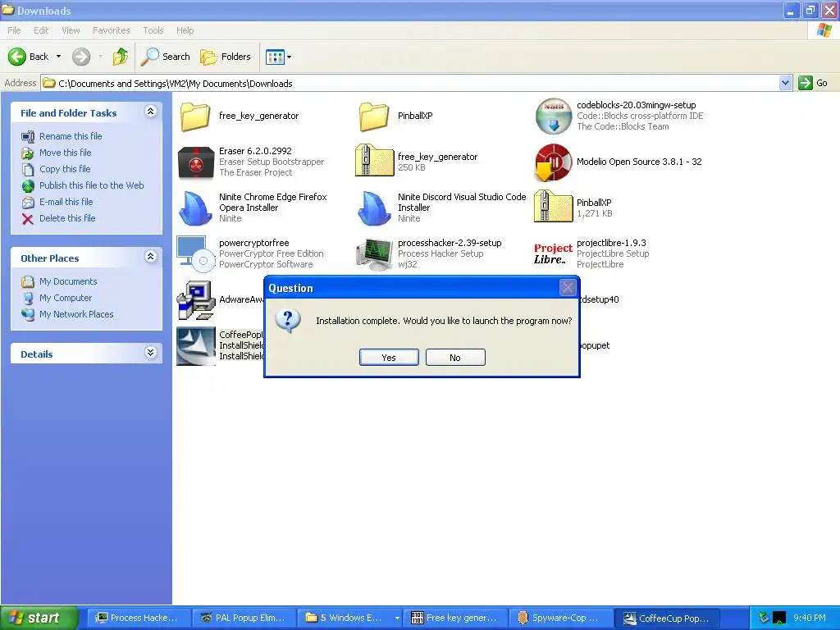Open the Help menu
The height and width of the screenshot is (630, 840).
(x=185, y=30)
